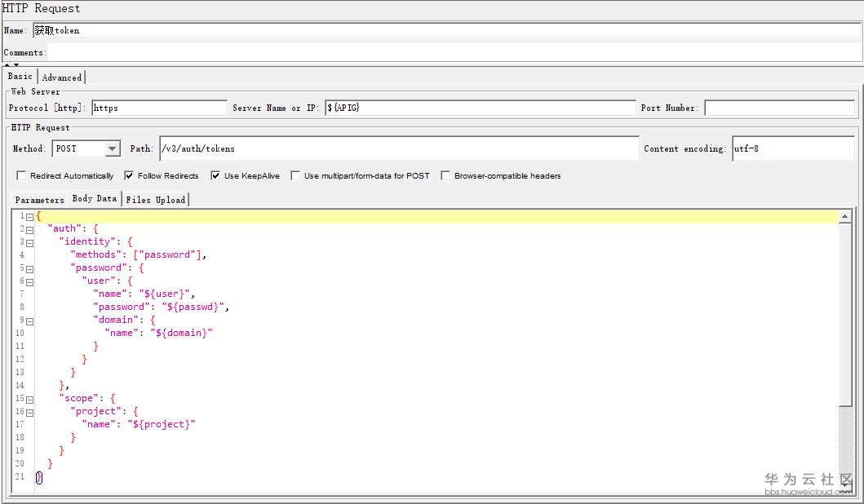
Task: Switch to the Basic tab
Action: tap(20, 77)
